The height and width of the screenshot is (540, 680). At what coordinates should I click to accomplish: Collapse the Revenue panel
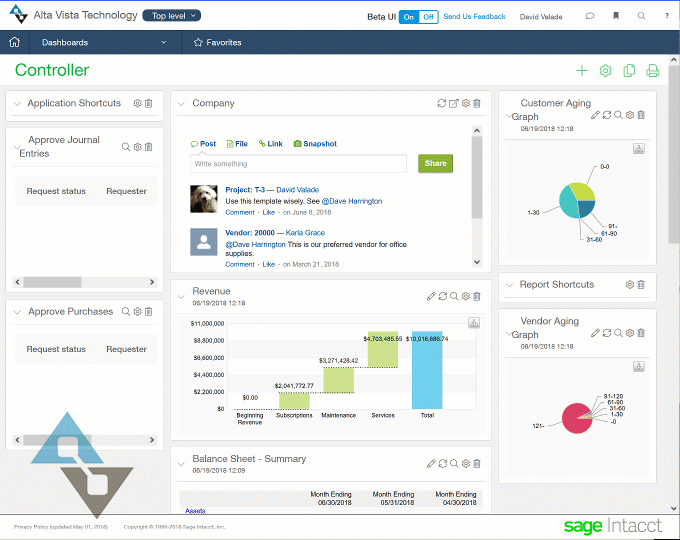point(181,297)
